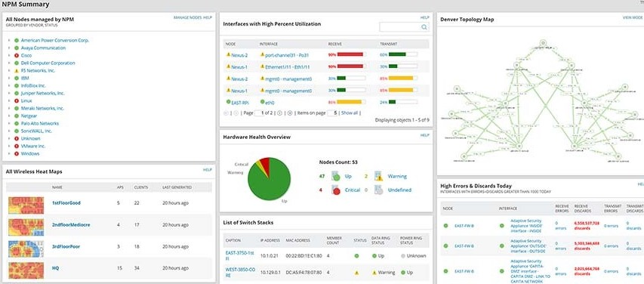Click the search field in Interfaces with High Percent Utilization
This screenshot has width=644, height=284.
click(x=404, y=27)
